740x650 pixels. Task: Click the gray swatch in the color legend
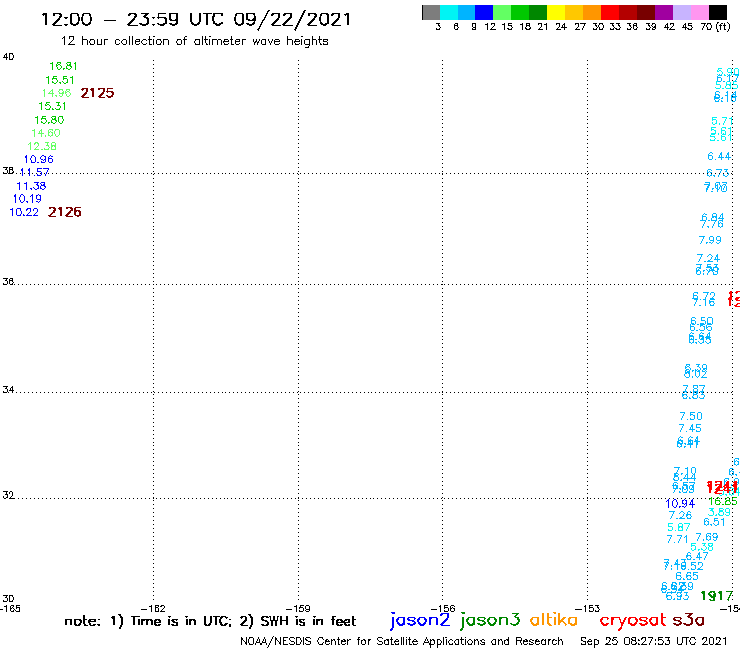click(431, 12)
